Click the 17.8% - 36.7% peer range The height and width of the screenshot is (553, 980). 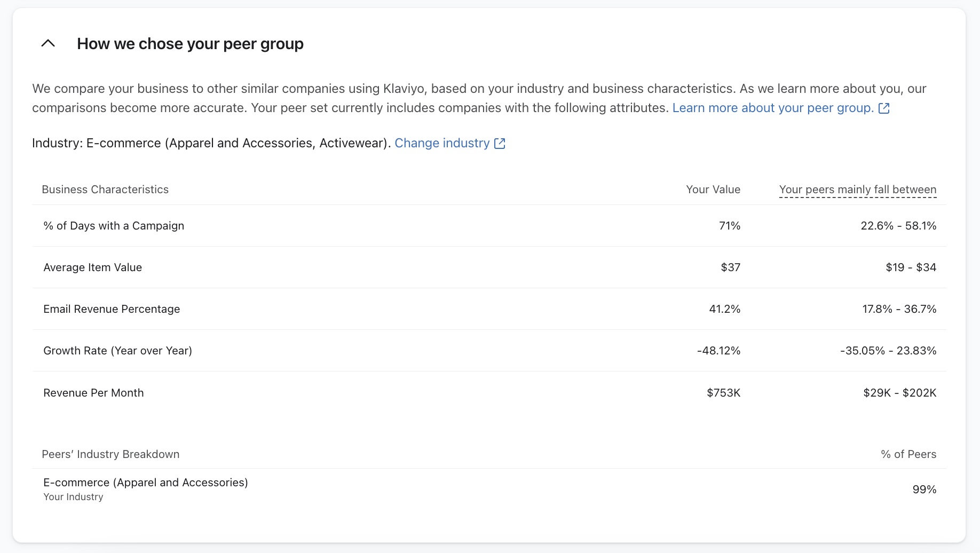(899, 309)
